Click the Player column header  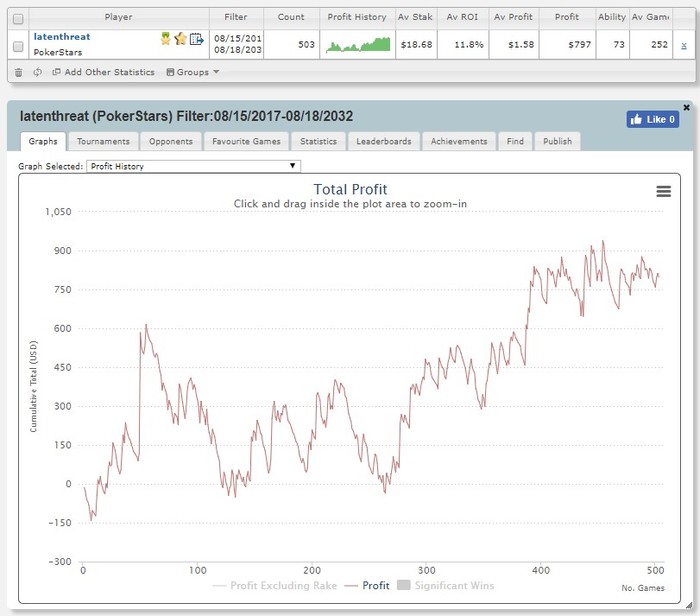(x=118, y=17)
